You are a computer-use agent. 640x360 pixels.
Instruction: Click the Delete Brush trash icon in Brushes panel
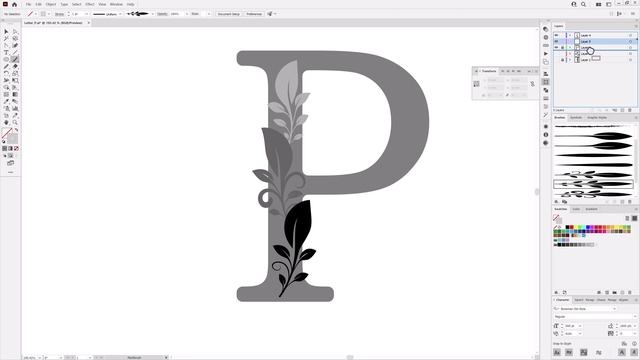[630, 202]
